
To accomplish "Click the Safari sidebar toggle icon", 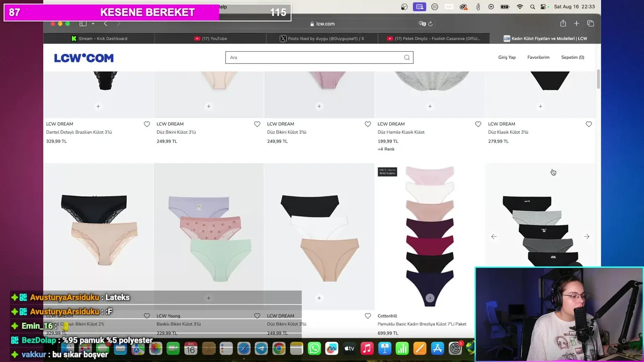I will click(83, 24).
